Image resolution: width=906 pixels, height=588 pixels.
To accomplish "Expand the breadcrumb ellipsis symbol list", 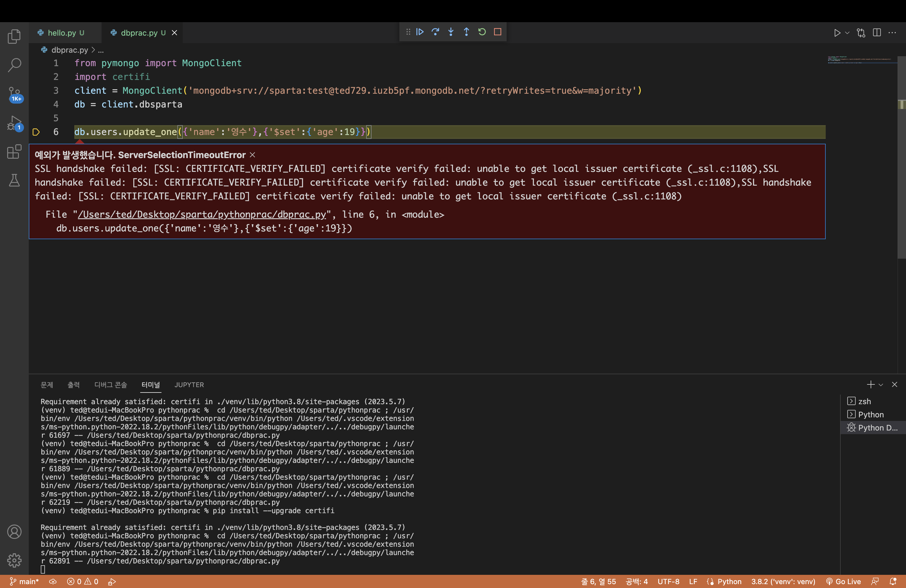I will pos(101,50).
